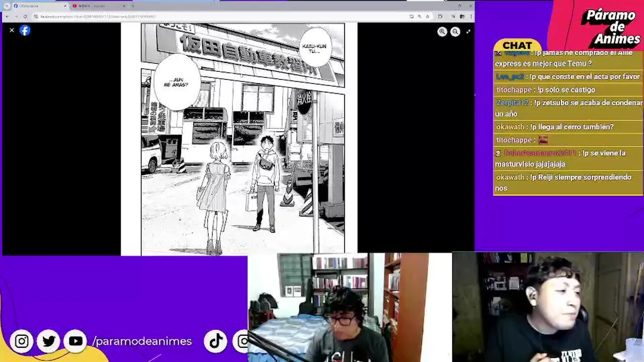Reload the Facebook page
Image resolution: width=644 pixels, height=362 pixels.
point(25,17)
